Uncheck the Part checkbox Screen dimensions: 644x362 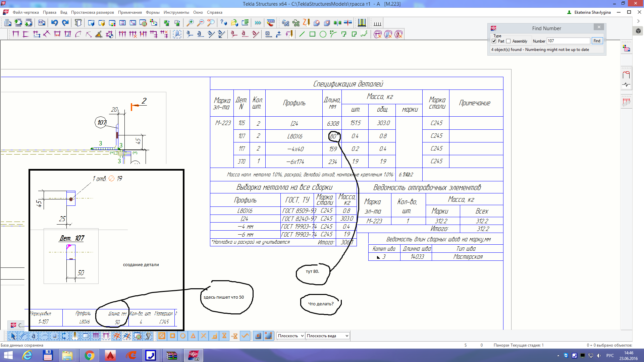494,41
